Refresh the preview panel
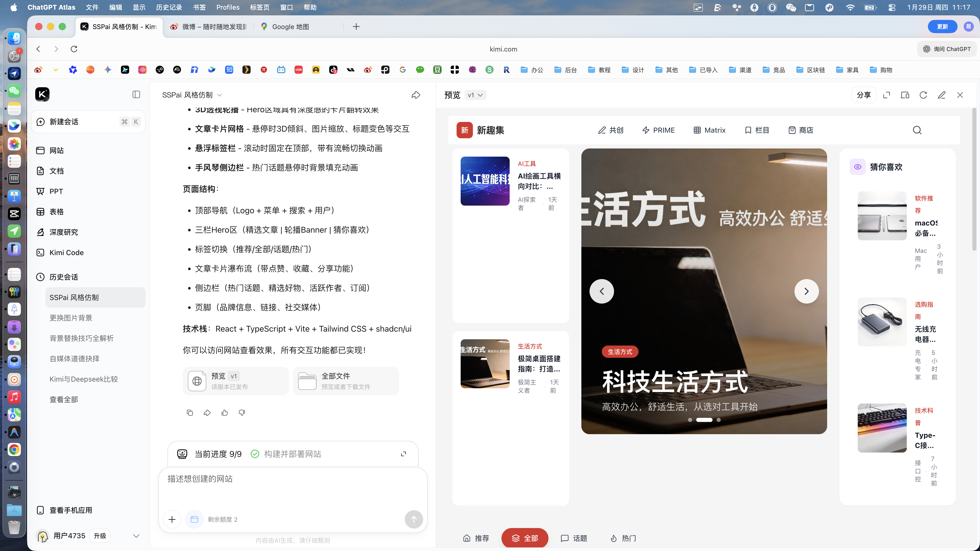Viewport: 980px width, 551px height. point(923,95)
